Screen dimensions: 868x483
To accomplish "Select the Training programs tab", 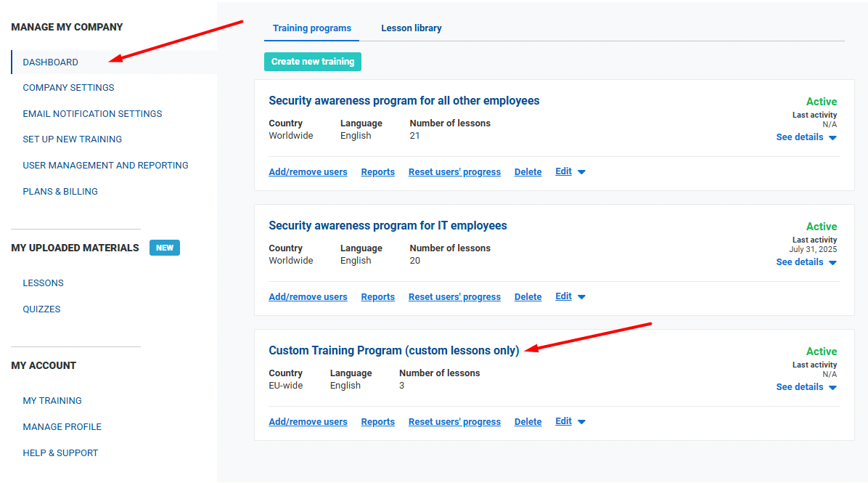I will 311,28.
